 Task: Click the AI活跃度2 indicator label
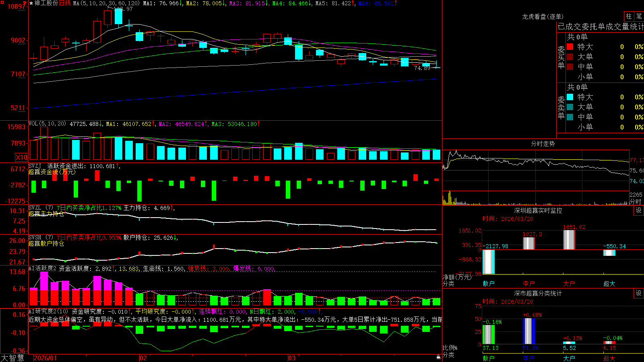pos(43,269)
